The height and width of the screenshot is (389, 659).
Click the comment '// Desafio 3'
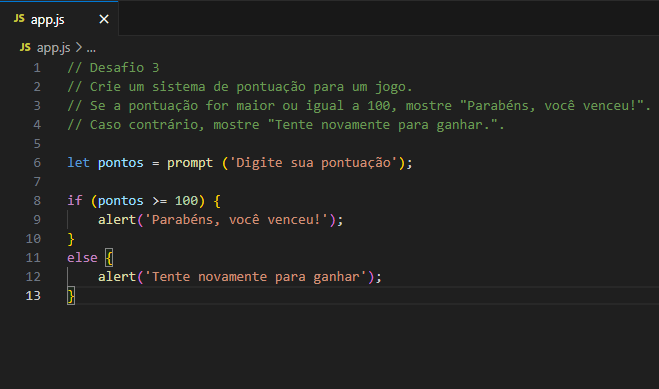113,68
